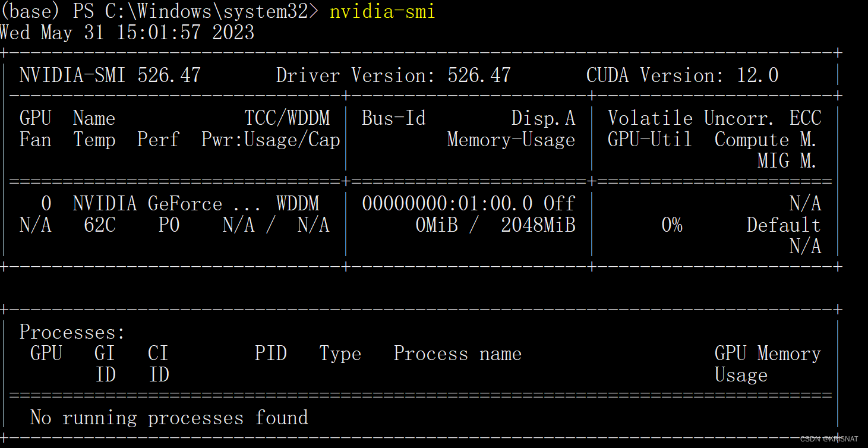Click the 2048MiB total memory value
The image size is (868, 448).
[x=538, y=225]
